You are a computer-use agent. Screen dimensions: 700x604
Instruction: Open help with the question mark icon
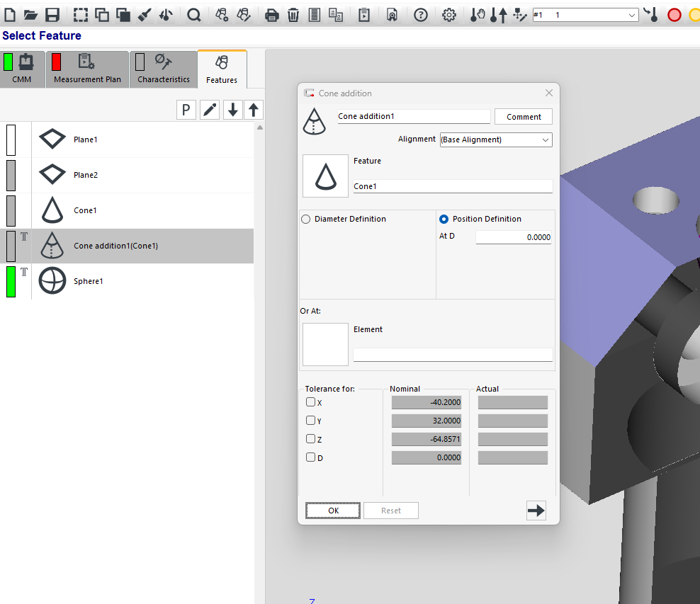[x=421, y=15]
